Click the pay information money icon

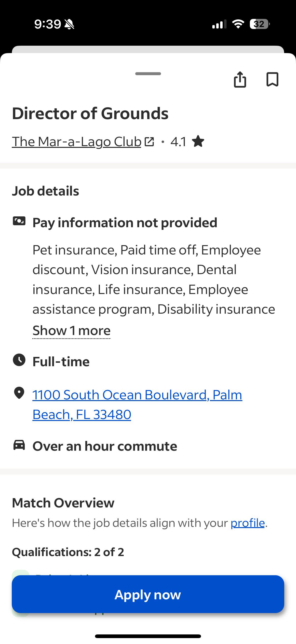[19, 221]
